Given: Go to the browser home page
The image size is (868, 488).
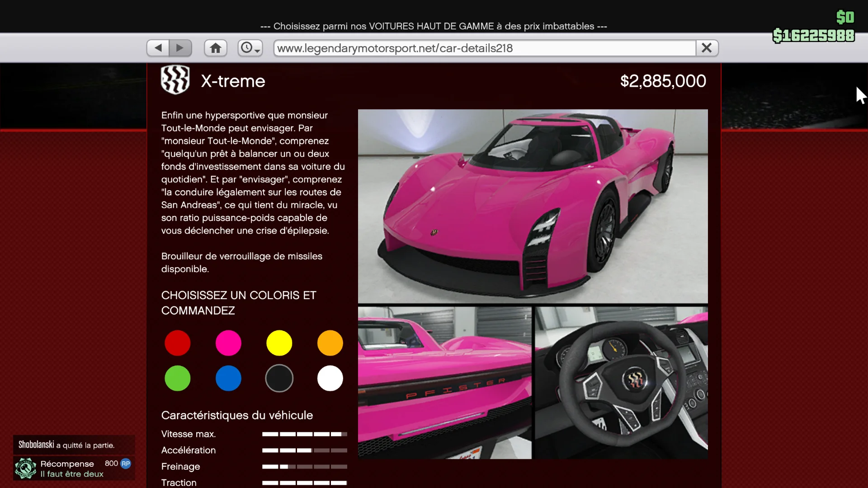Looking at the screenshot, I should (215, 47).
